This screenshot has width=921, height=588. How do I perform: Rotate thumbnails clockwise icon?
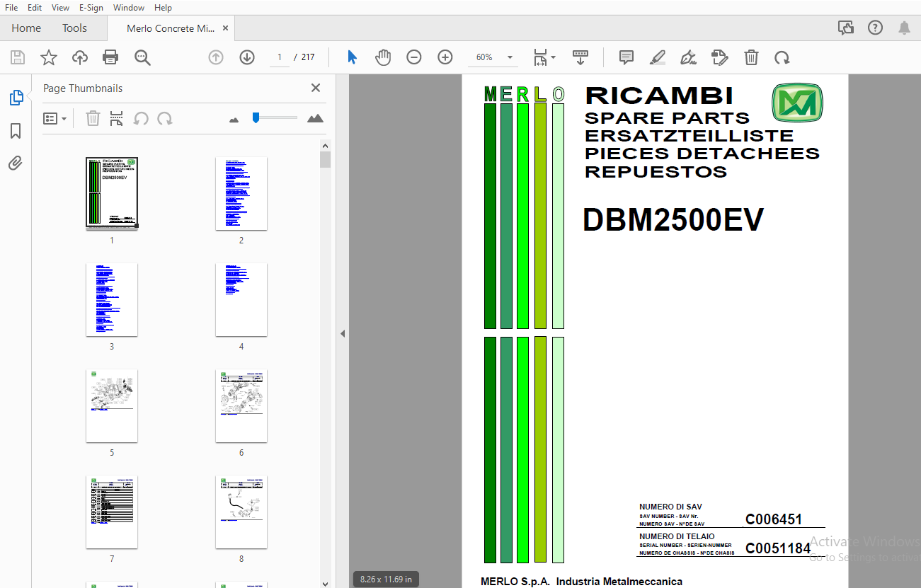(x=165, y=119)
